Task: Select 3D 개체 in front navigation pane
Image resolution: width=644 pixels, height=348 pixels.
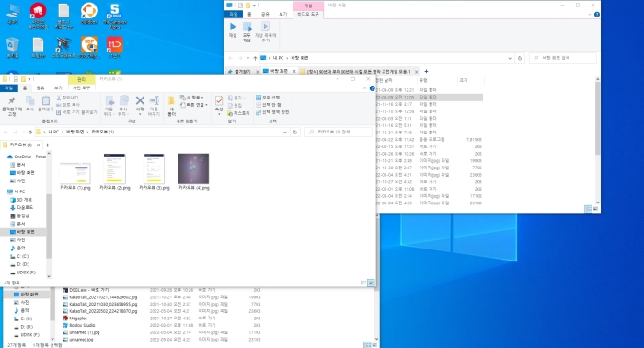Action: pos(21,200)
